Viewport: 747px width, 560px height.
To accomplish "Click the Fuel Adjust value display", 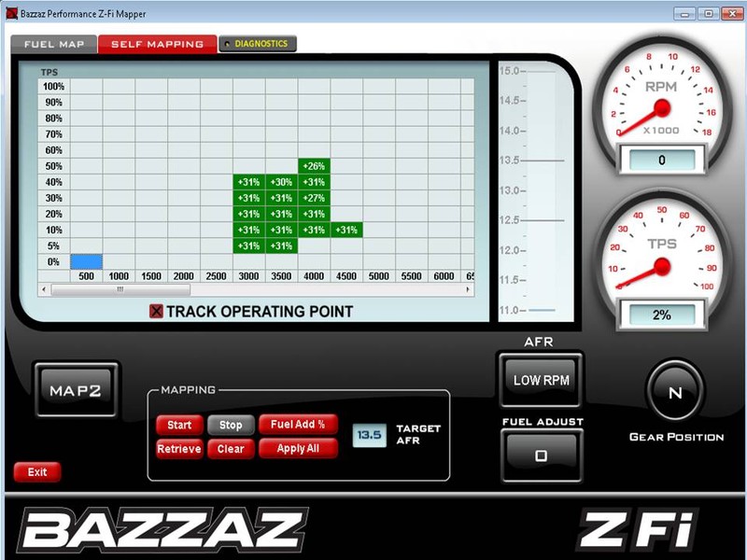I will (x=542, y=455).
